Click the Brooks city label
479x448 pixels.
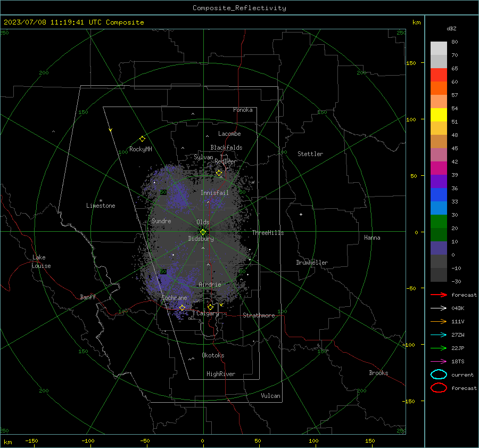coord(378,373)
